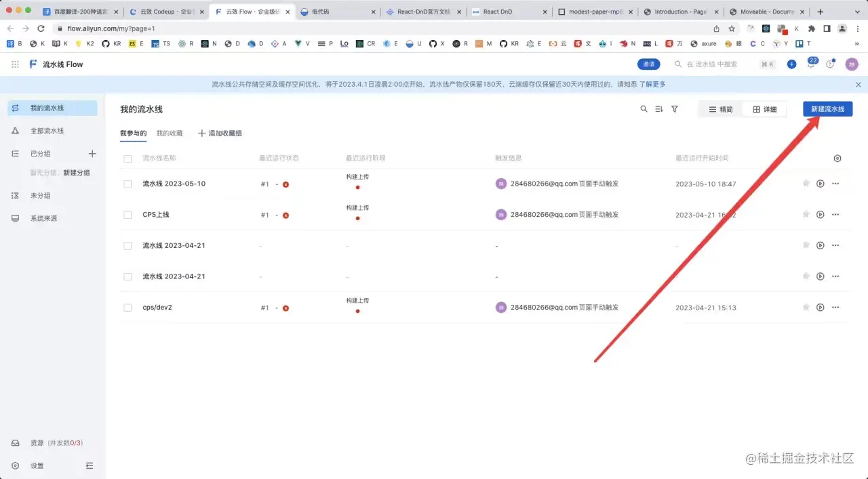868x479 pixels.
Task: Select 已分组 in the sidebar
Action: click(x=40, y=154)
